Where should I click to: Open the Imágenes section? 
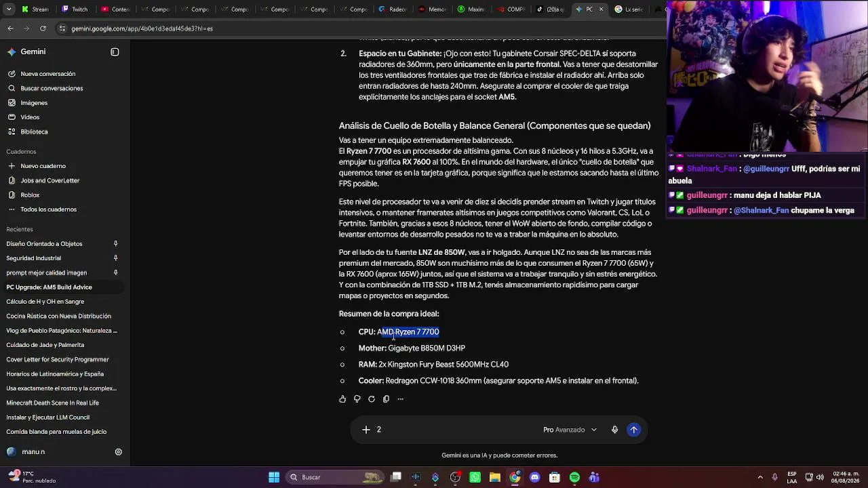coord(34,103)
